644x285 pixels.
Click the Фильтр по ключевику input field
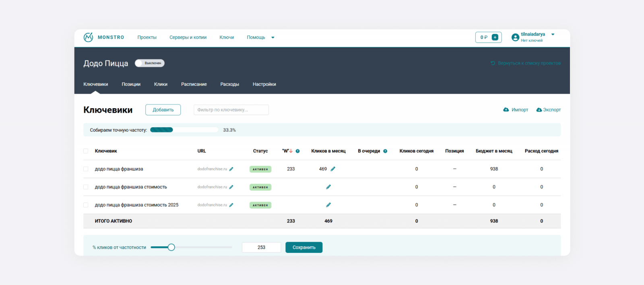pos(231,110)
